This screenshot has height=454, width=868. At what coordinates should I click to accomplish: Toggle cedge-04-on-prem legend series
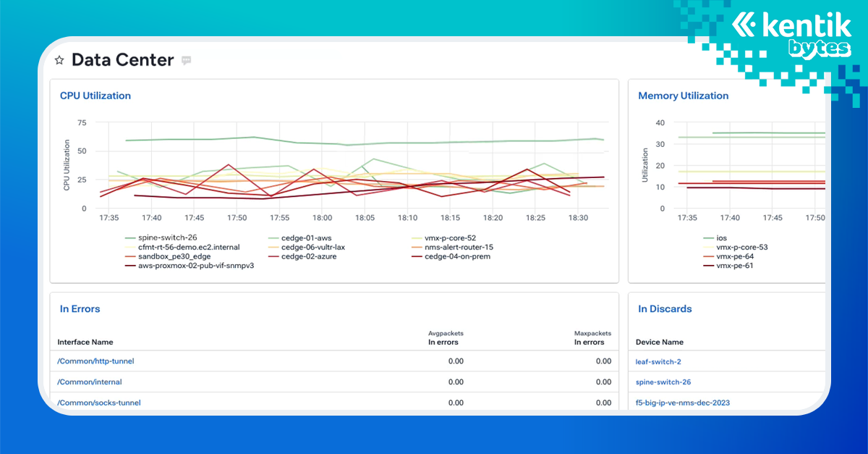[451, 256]
